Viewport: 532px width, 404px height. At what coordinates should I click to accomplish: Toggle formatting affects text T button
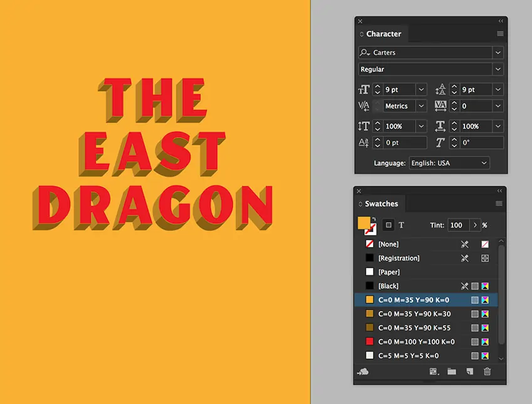click(401, 225)
